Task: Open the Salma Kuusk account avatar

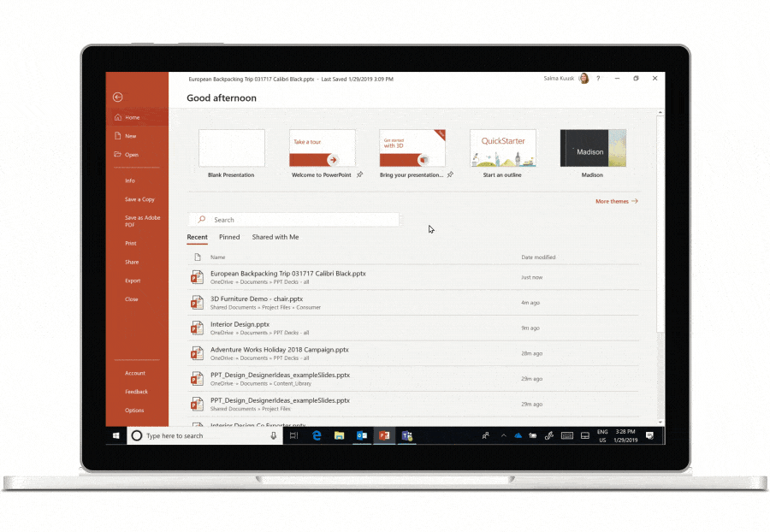Action: 583,79
